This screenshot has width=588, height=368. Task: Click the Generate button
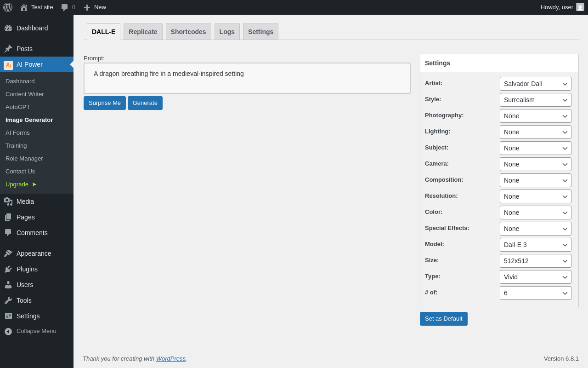(145, 103)
